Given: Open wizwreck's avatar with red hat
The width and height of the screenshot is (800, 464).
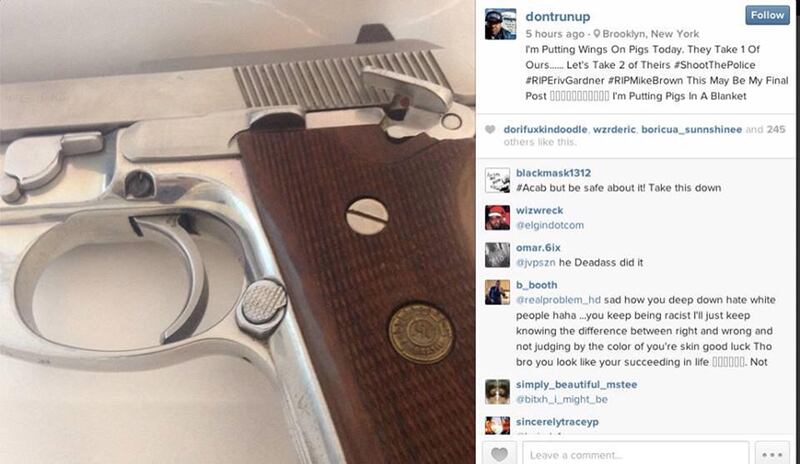Looking at the screenshot, I should (497, 217).
